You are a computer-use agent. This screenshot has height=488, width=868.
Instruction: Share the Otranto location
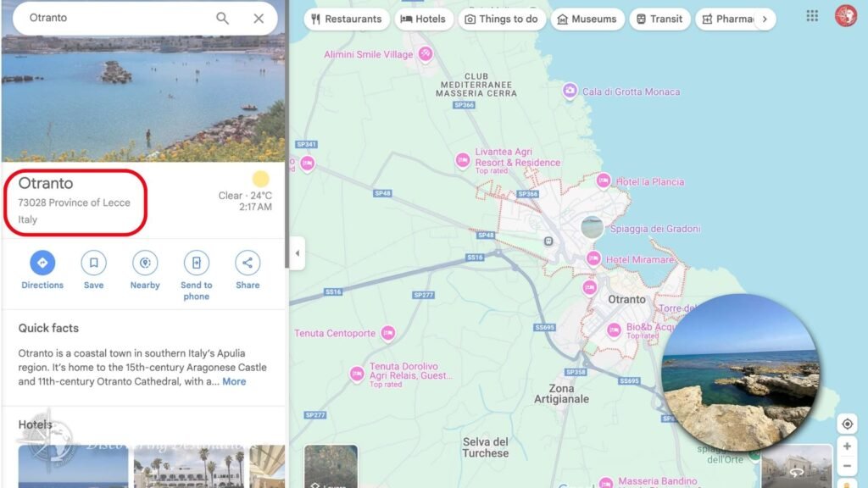click(x=248, y=263)
